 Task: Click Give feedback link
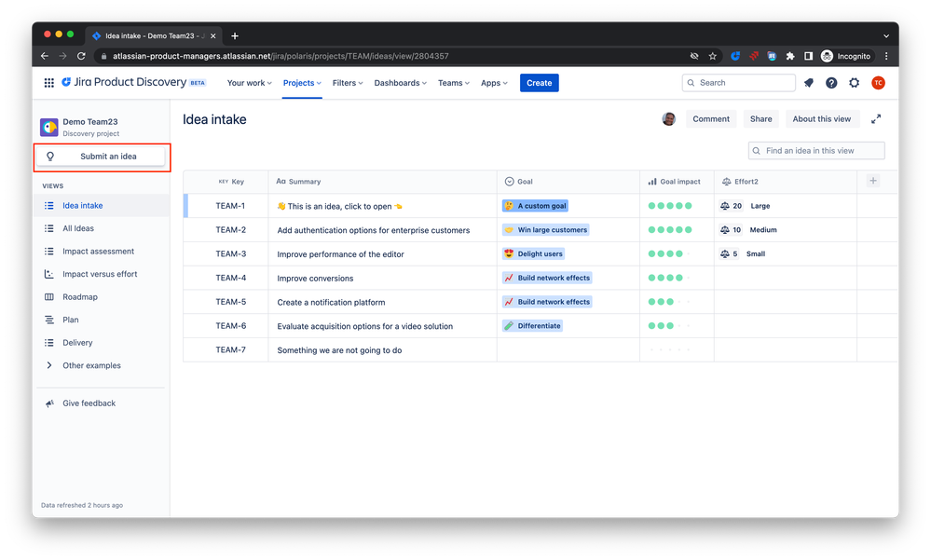89,403
